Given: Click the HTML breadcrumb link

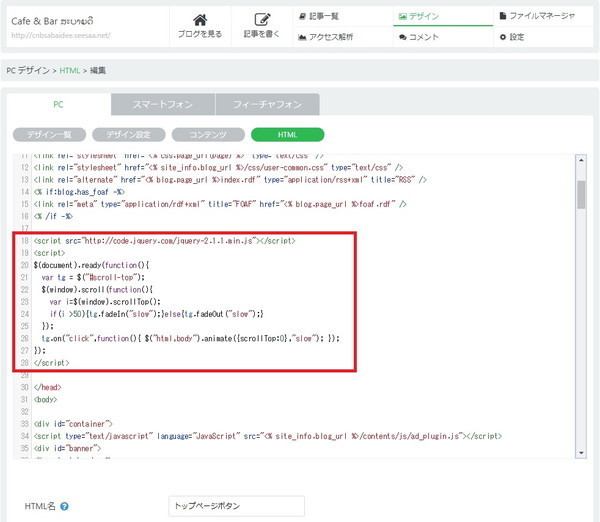Looking at the screenshot, I should tap(70, 70).
